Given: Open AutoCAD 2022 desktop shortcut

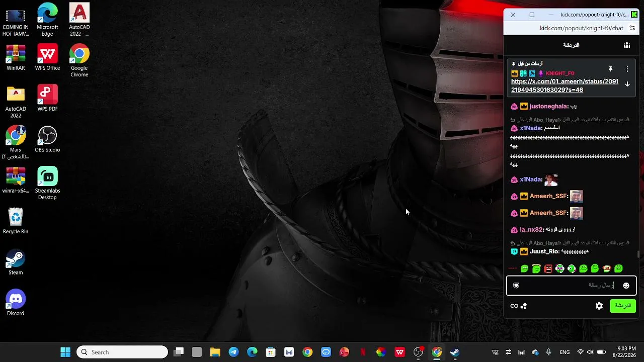Looking at the screenshot, I should (x=79, y=20).
